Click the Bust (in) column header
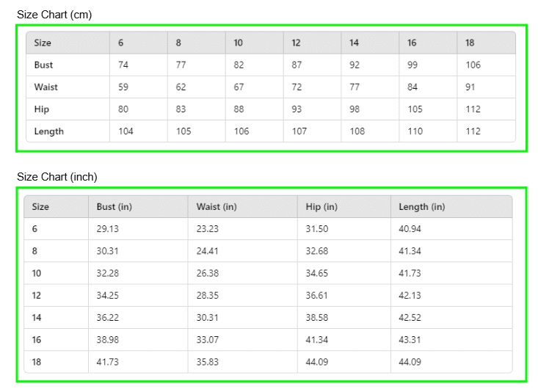 pos(114,207)
